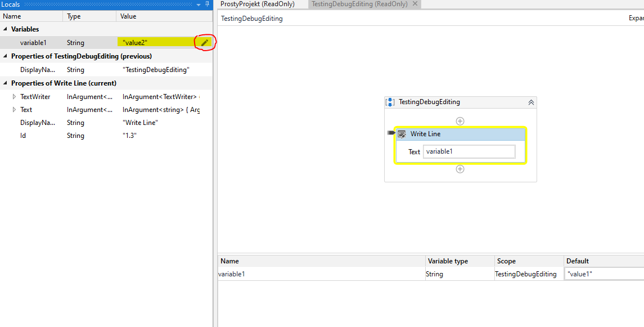Collapse Properties of TestingDebugEditing section

click(x=4, y=56)
